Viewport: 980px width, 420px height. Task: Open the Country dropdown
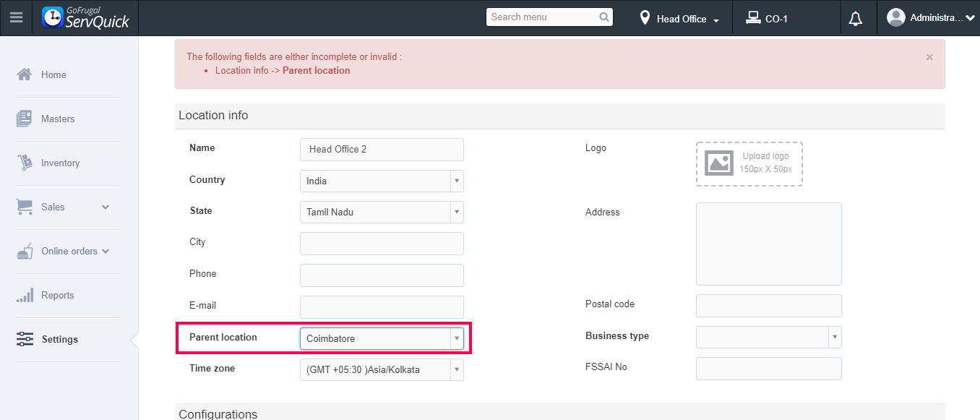click(x=456, y=181)
